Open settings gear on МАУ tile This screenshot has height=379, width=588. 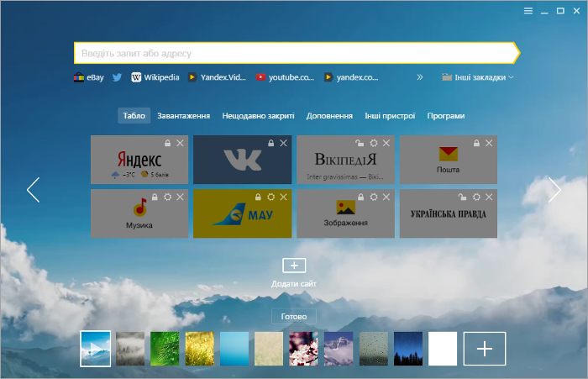[270, 197]
